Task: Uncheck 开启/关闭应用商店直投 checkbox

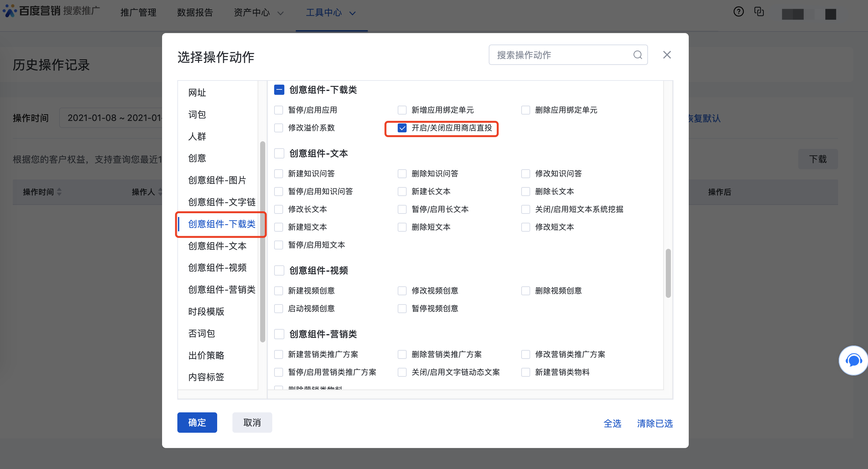Action: click(x=402, y=128)
